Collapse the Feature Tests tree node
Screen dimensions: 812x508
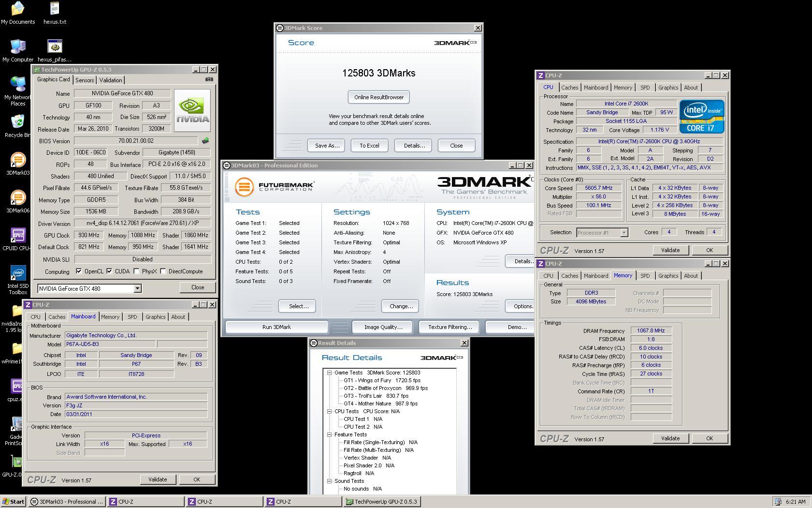(329, 434)
